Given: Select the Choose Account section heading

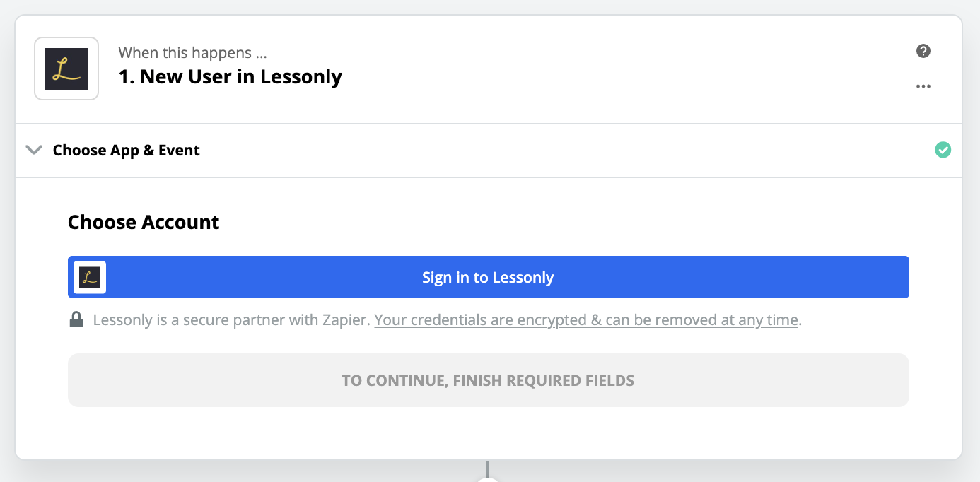Looking at the screenshot, I should [144, 222].
